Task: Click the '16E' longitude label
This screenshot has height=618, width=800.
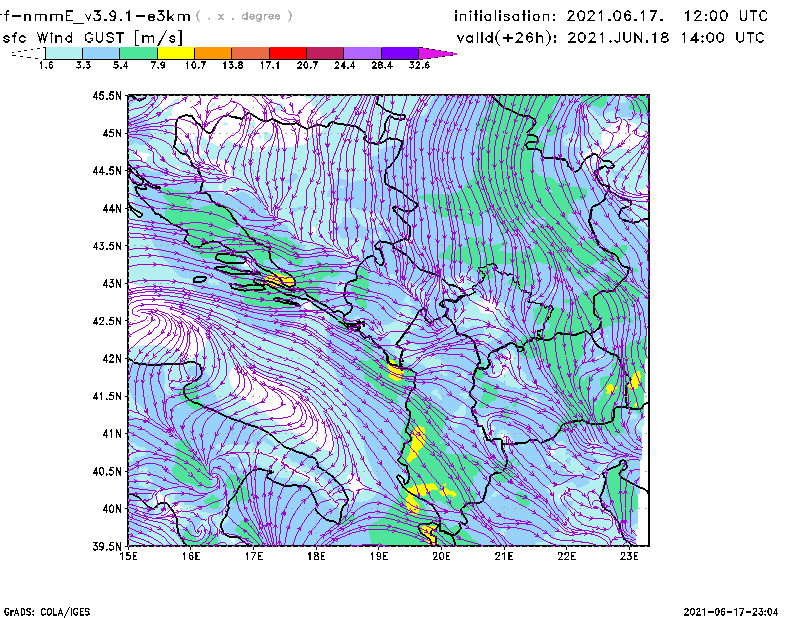Action: coord(191,556)
